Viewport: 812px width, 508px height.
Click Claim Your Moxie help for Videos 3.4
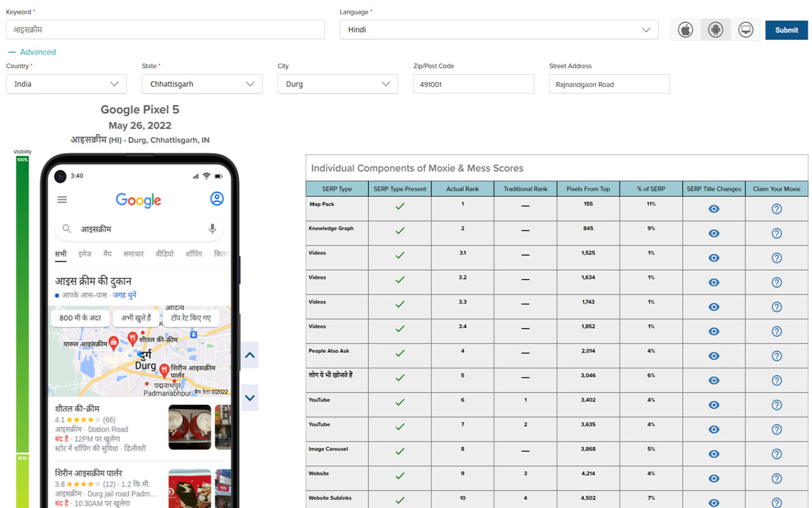pyautogui.click(x=776, y=331)
